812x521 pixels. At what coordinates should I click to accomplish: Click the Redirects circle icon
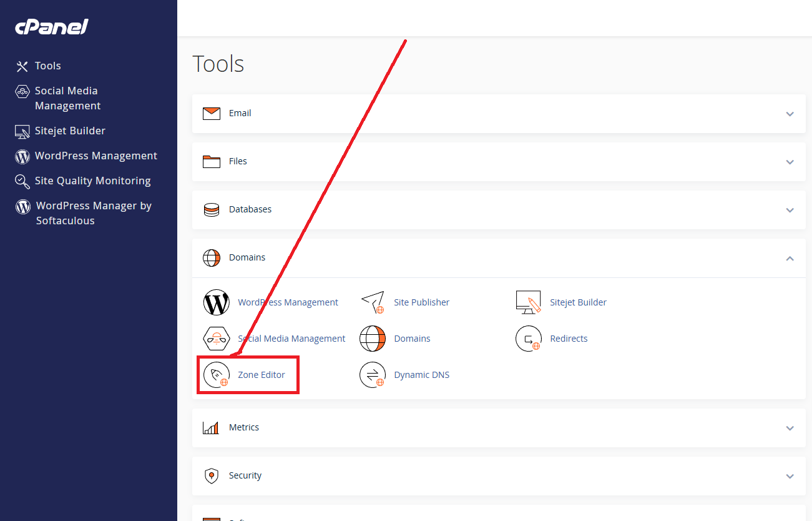(x=529, y=339)
